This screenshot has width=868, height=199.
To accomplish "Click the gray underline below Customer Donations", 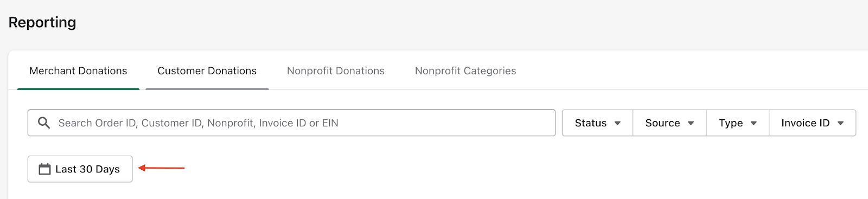I will [207, 89].
